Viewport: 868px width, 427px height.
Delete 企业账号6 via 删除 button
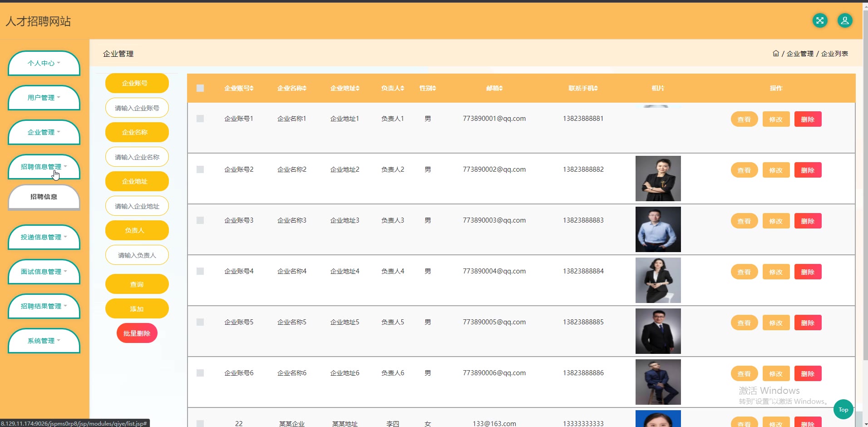808,373
